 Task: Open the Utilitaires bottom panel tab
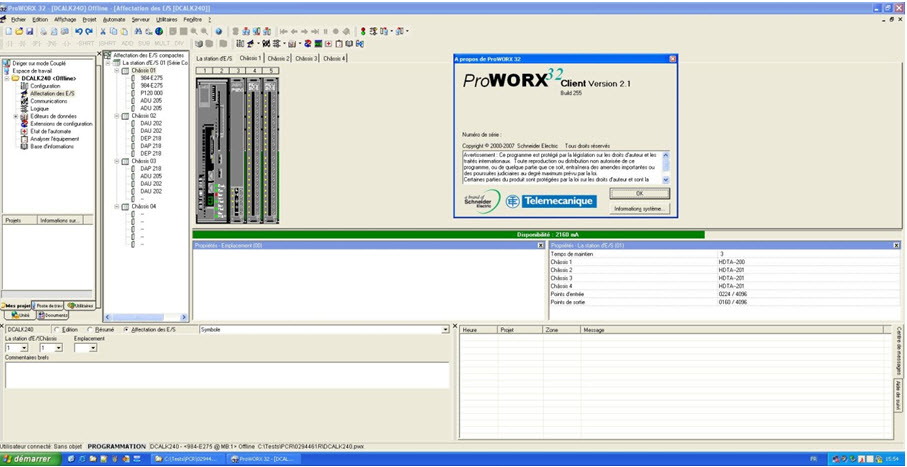(x=80, y=306)
